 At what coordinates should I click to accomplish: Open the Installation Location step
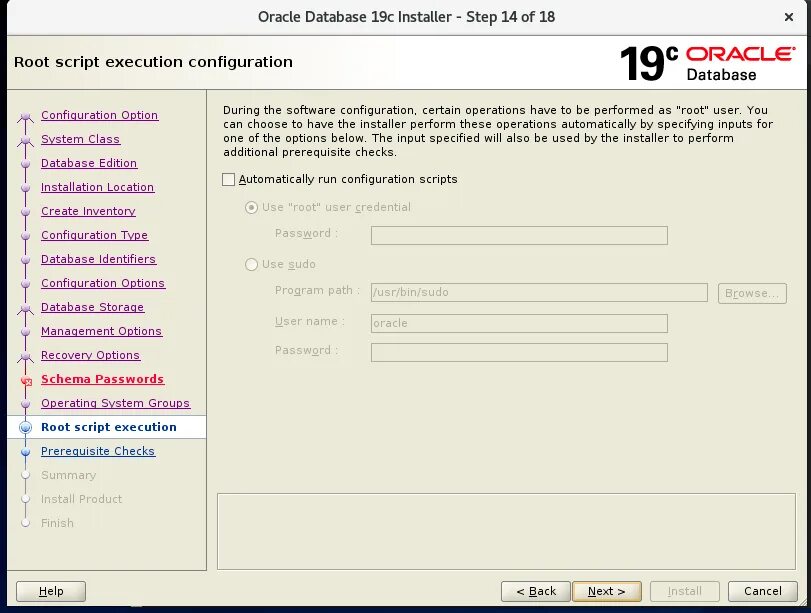click(97, 187)
